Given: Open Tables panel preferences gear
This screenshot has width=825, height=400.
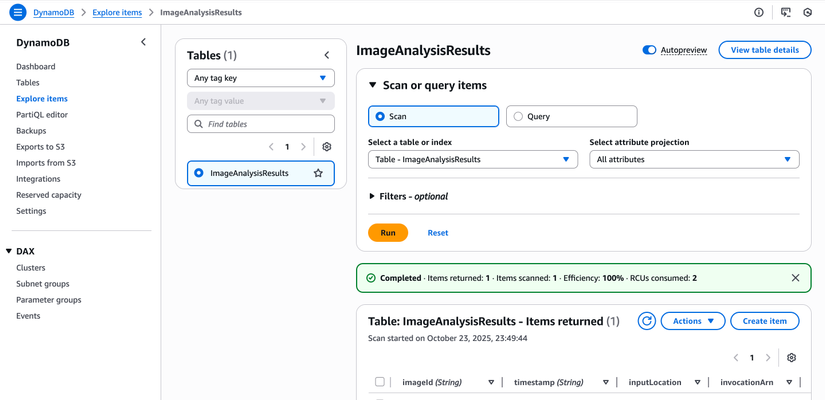Looking at the screenshot, I should [327, 147].
